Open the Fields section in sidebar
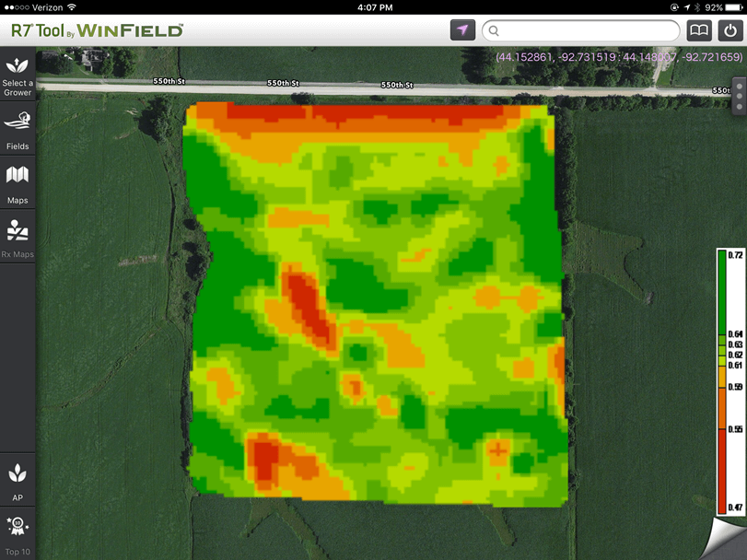Screen dimensions: 747x560 pyautogui.click(x=18, y=130)
